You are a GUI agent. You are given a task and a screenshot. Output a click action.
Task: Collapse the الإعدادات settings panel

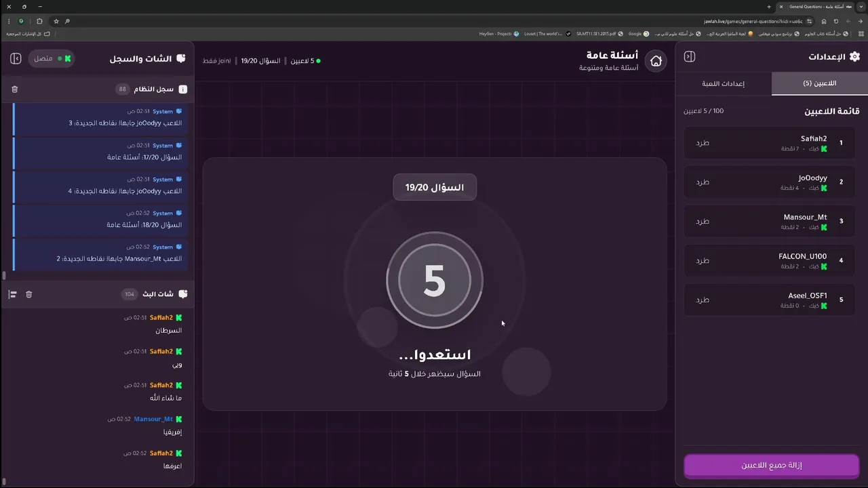690,56
